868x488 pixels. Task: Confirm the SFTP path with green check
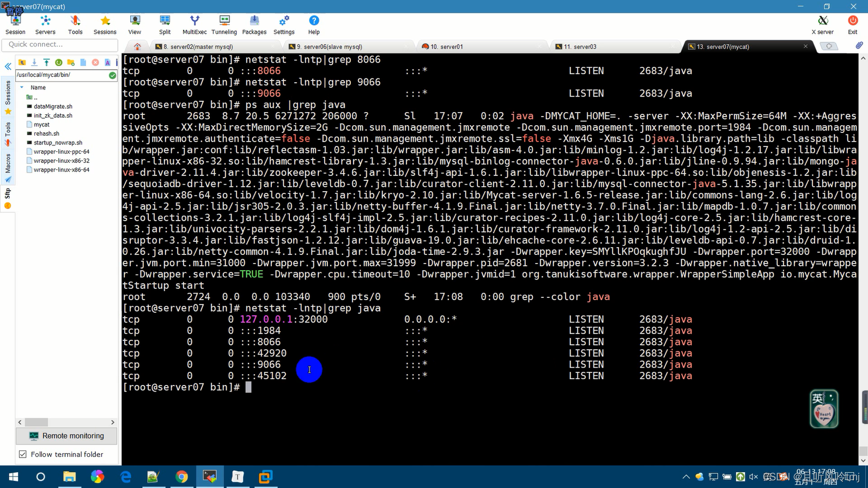[x=112, y=75]
